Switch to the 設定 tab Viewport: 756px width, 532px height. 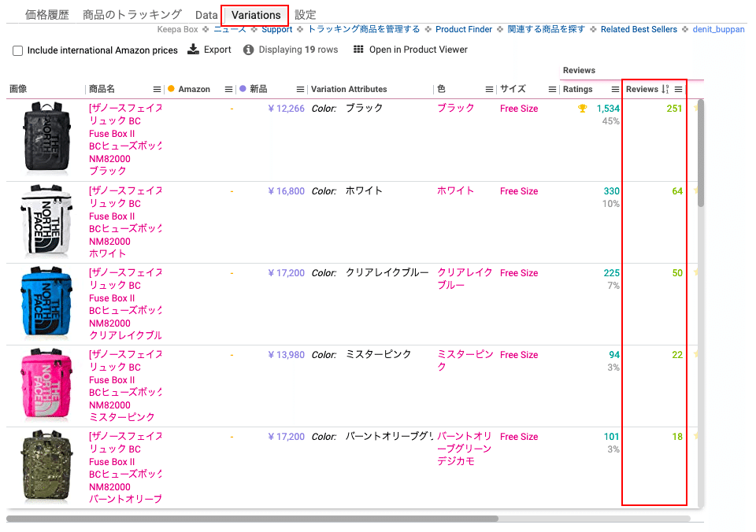point(306,15)
